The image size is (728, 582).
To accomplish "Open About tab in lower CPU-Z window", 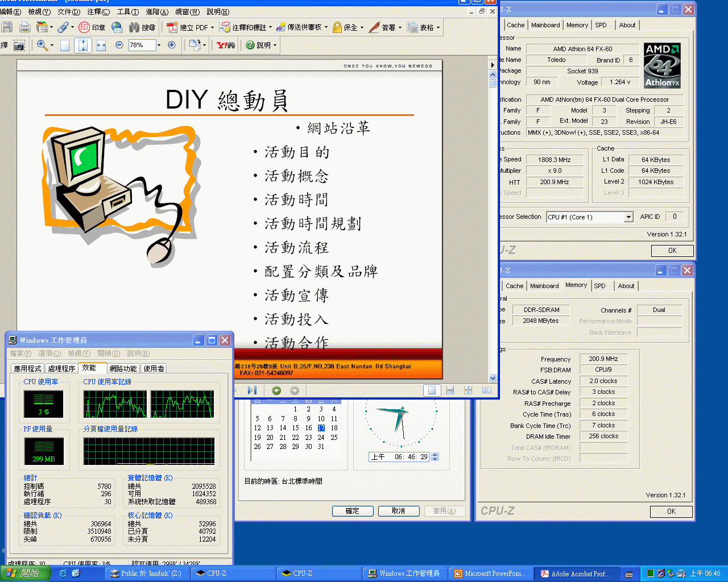I will (626, 286).
